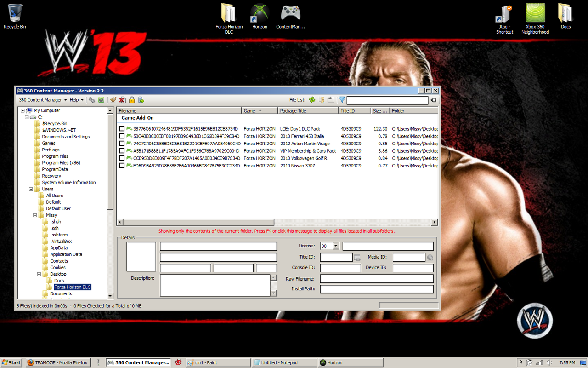Sort the list by Package Title column
The image size is (588, 368).
(308, 111)
